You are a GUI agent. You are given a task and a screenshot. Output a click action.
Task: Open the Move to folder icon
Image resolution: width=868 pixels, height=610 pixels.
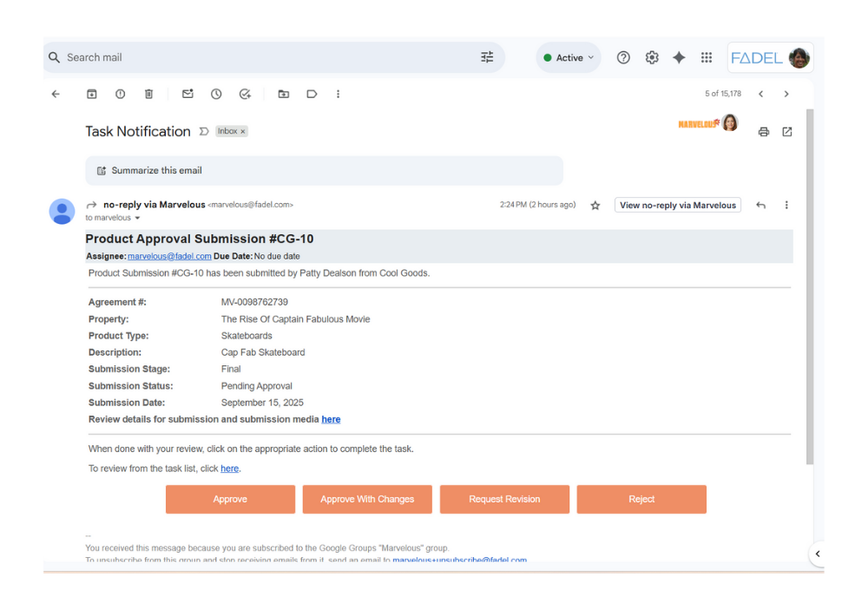click(x=283, y=94)
